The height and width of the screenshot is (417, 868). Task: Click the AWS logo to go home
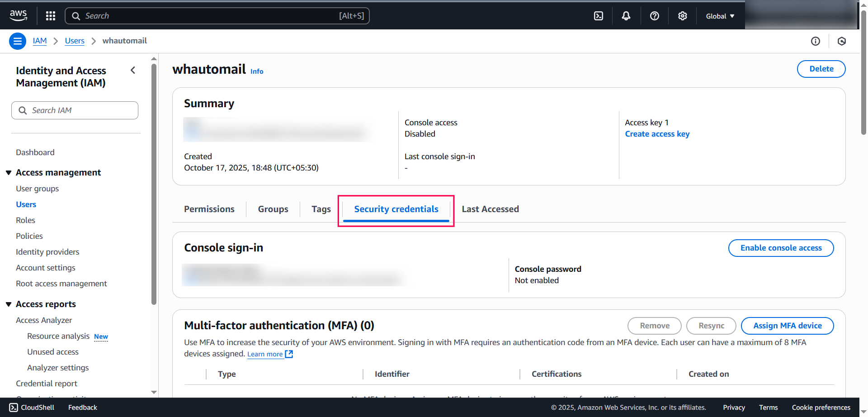(x=18, y=15)
